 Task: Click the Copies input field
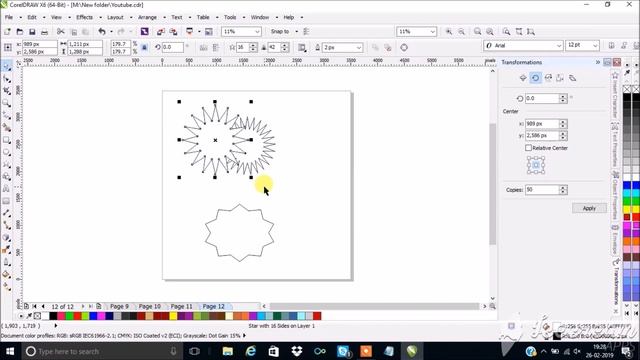(x=542, y=190)
